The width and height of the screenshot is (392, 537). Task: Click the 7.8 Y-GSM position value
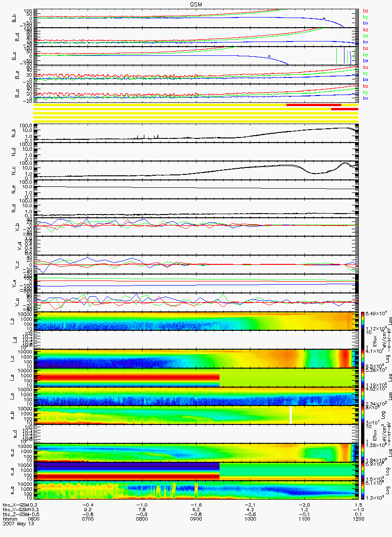pyautogui.click(x=142, y=510)
